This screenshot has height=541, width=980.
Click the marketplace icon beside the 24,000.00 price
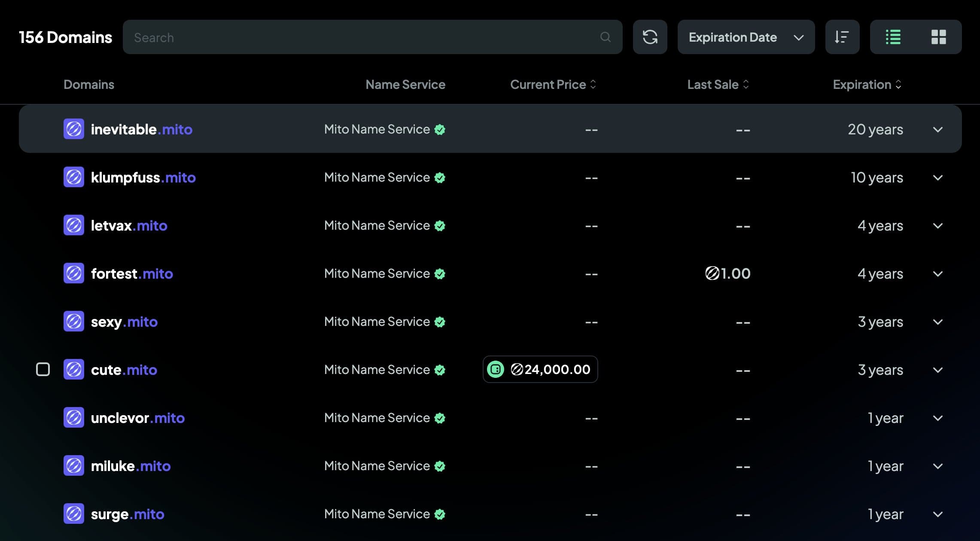point(496,369)
